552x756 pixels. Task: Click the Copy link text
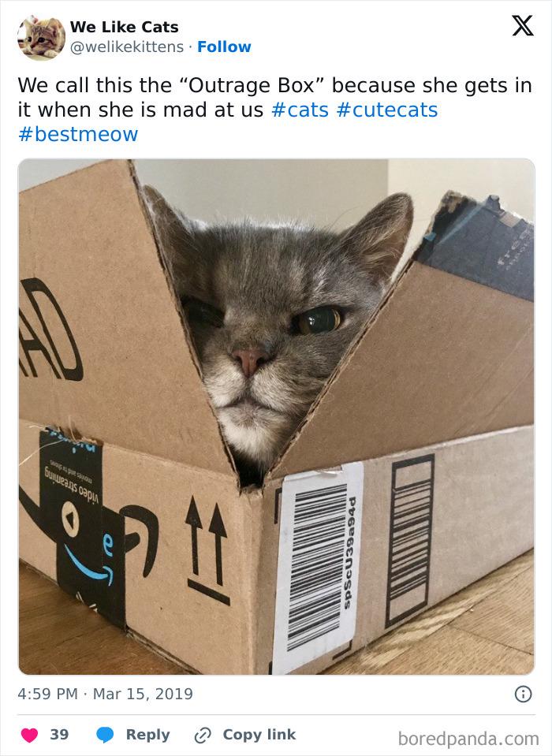(259, 734)
